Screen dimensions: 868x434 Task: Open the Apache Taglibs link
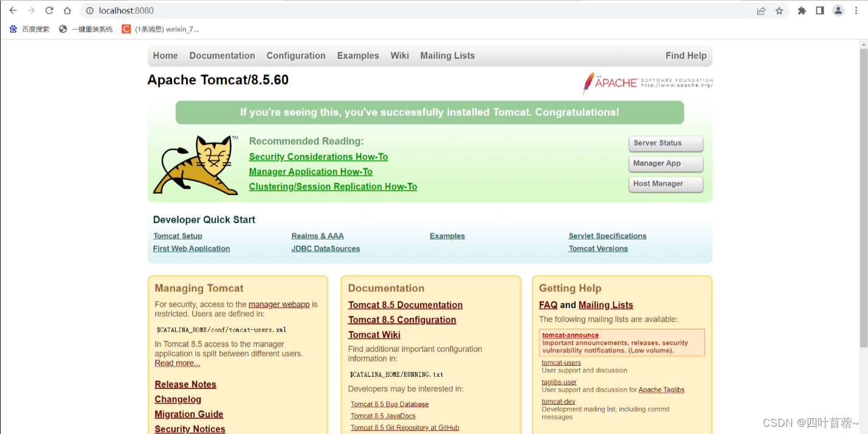point(661,390)
